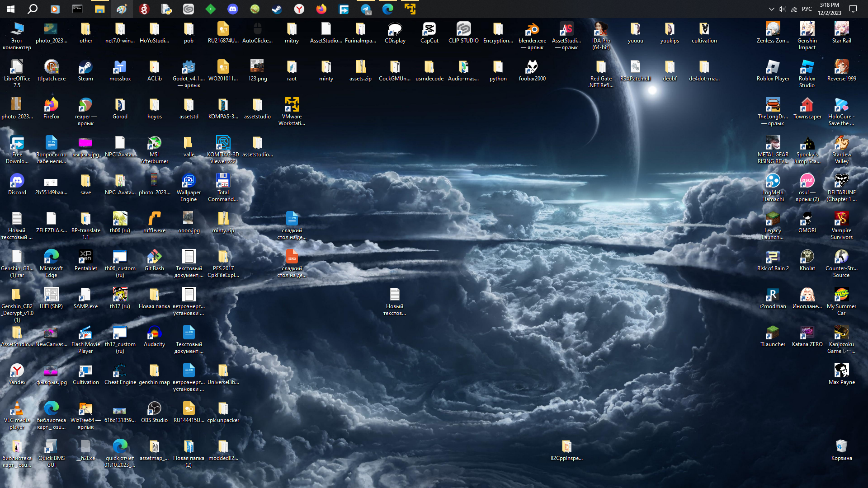Select the foobar2000 desktop icon
868x488 pixels.
[x=532, y=68]
